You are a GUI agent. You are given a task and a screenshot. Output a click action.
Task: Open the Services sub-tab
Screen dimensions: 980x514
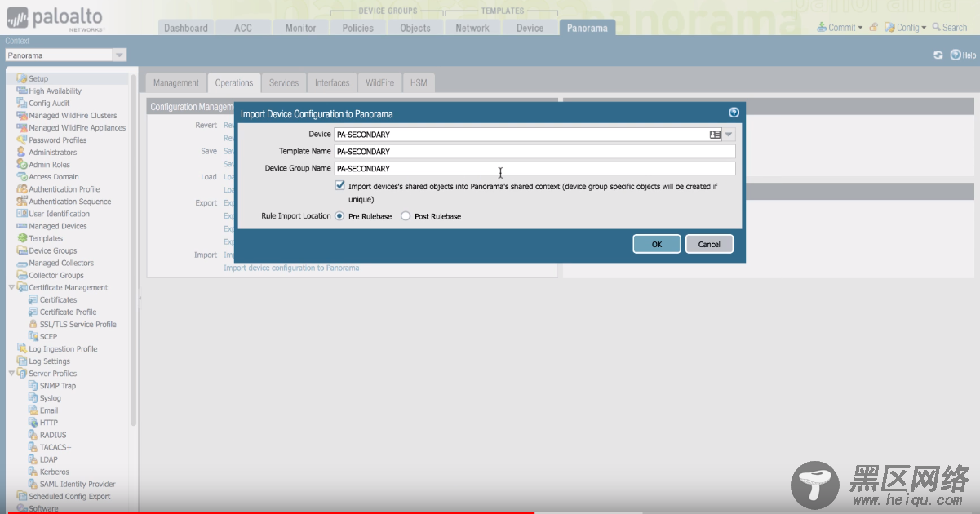(x=284, y=83)
